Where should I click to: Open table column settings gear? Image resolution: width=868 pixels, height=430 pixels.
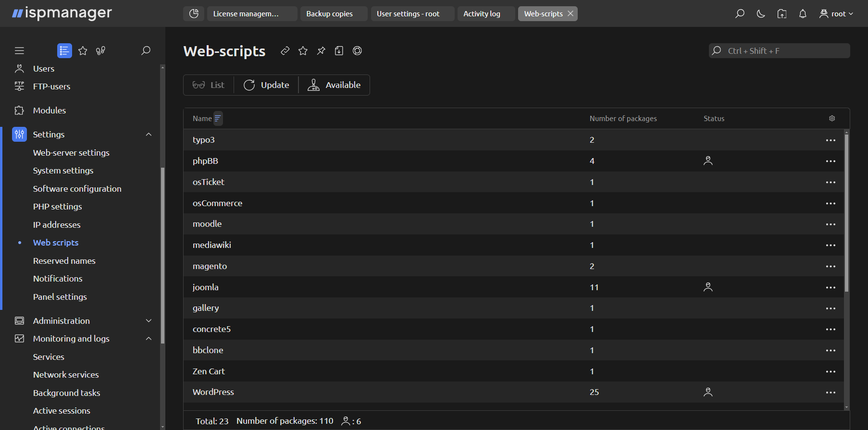[x=832, y=119]
